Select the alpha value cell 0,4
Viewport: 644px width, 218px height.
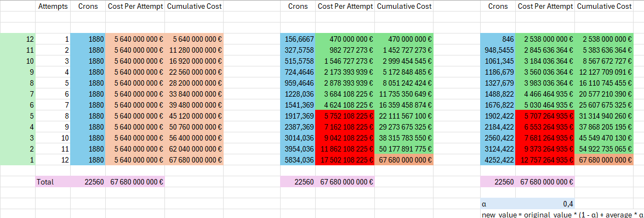(x=545, y=204)
